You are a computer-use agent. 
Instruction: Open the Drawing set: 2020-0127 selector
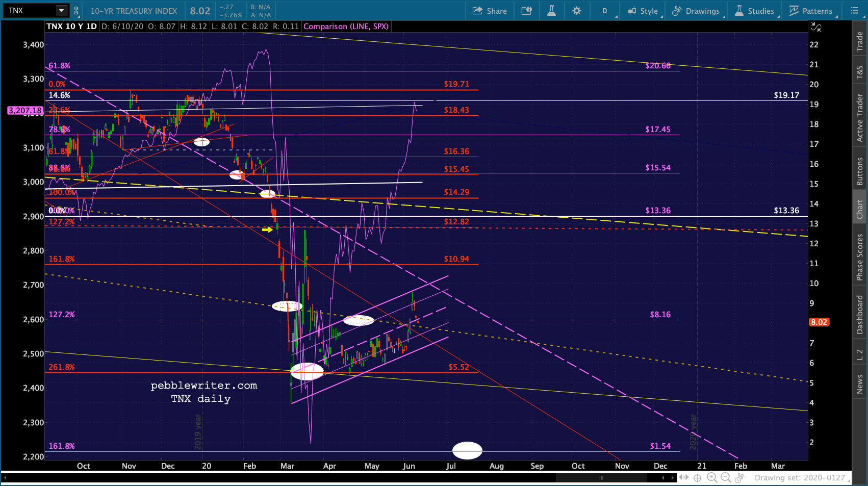click(x=803, y=478)
